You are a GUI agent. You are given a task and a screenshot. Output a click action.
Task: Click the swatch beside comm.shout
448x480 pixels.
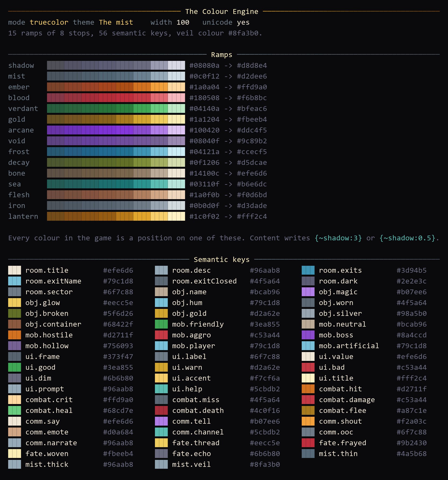308,421
